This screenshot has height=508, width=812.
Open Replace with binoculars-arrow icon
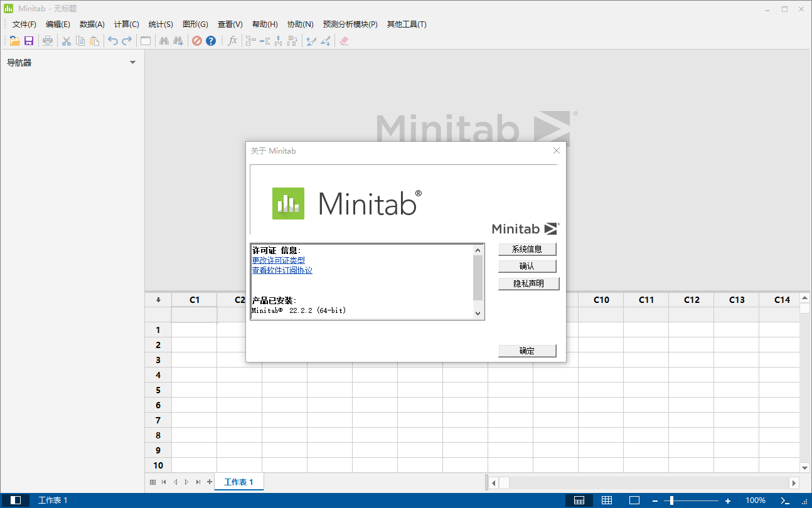(178, 41)
